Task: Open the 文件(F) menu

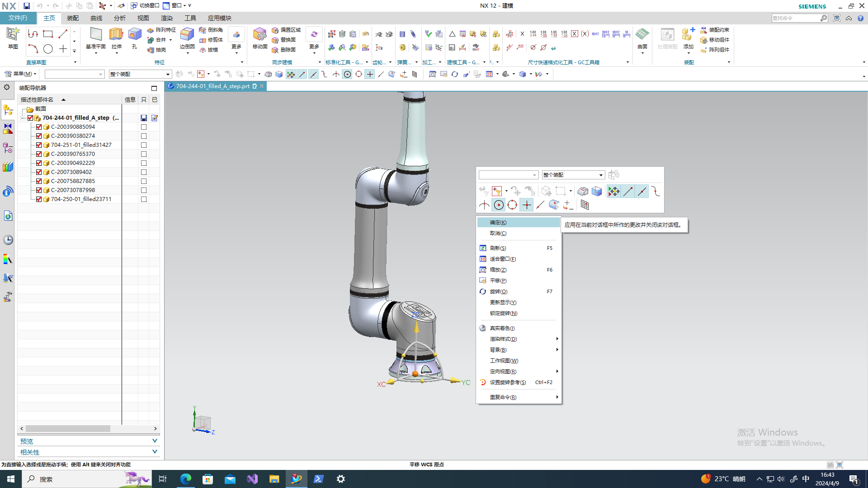Action: [18, 18]
